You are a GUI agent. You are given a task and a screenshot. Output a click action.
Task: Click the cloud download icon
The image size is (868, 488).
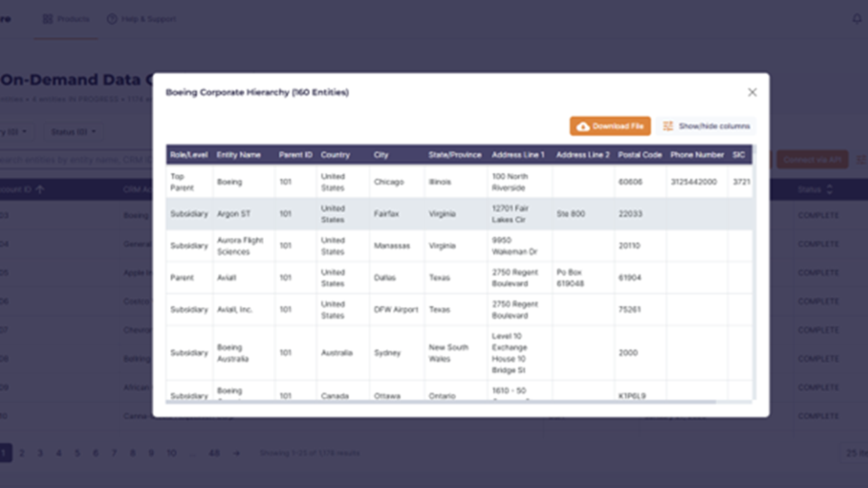[x=583, y=126]
